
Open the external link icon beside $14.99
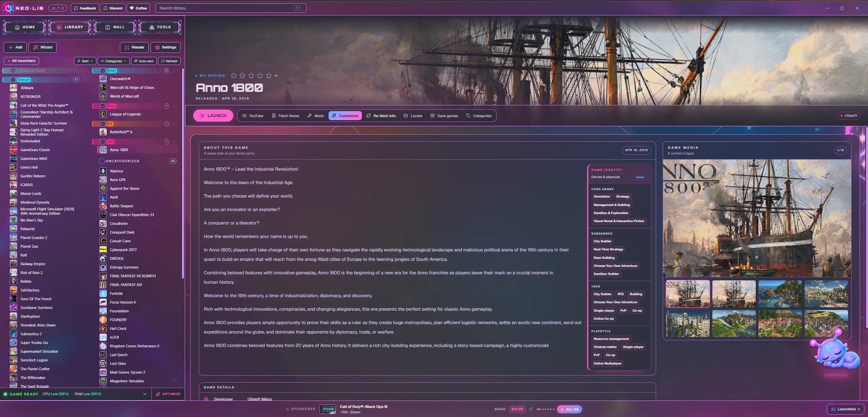pyautogui.click(x=531, y=409)
